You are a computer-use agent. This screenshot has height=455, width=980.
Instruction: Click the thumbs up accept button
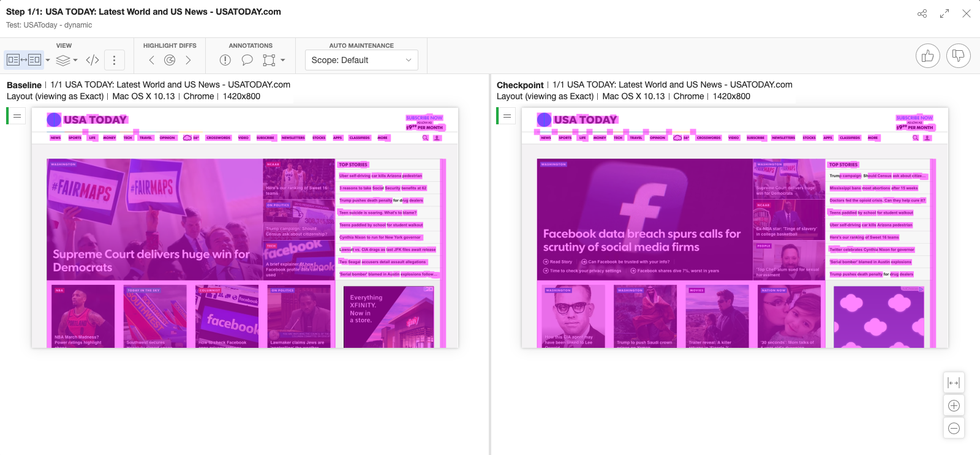point(927,56)
